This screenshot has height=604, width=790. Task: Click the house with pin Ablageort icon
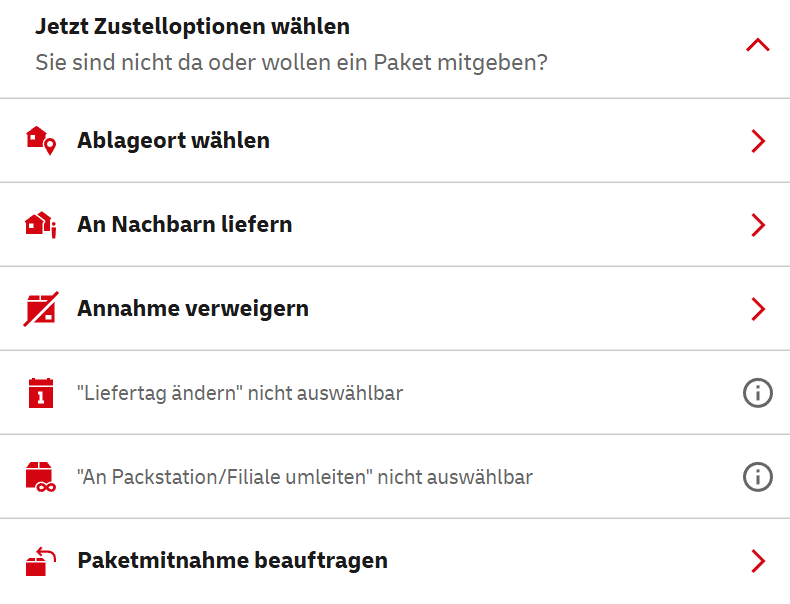(40, 140)
